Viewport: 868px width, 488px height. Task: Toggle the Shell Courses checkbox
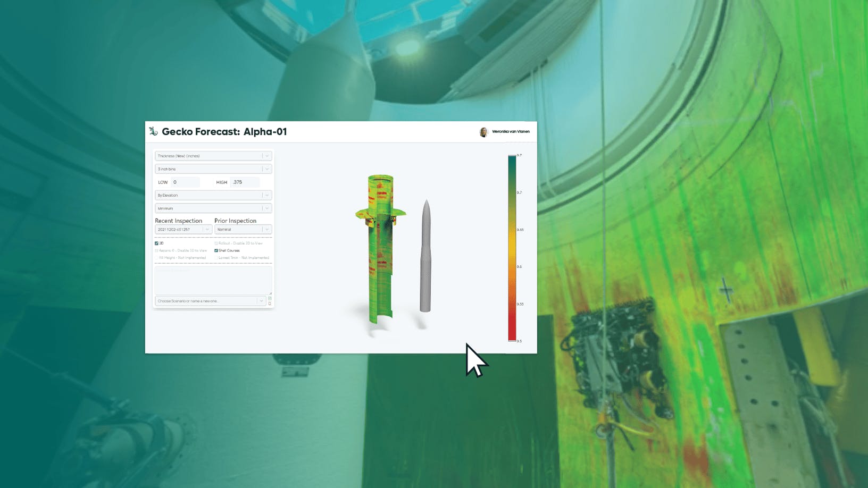(216, 250)
